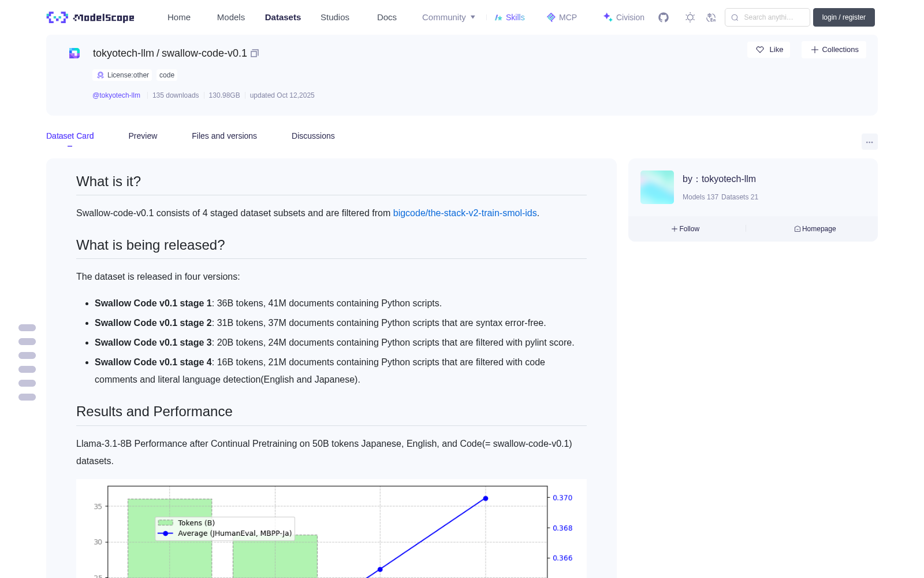Open the organization Homepage link
The height and width of the screenshot is (578, 924).
click(x=815, y=229)
